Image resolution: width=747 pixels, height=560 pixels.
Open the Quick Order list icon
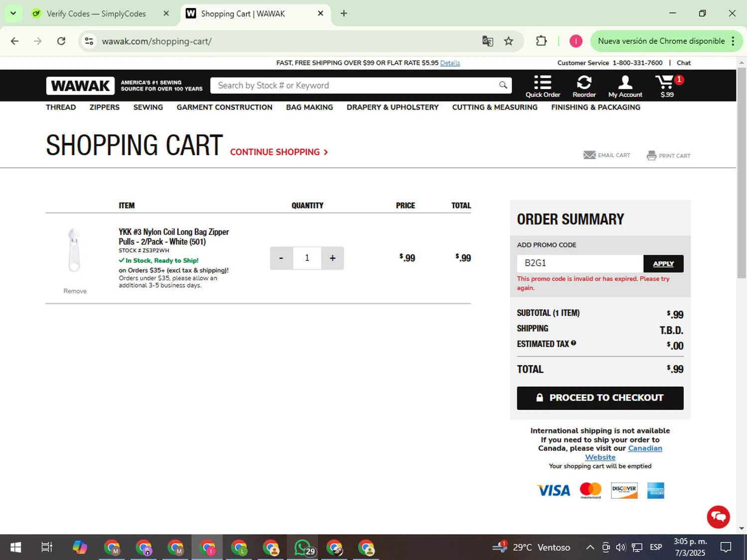point(542,82)
